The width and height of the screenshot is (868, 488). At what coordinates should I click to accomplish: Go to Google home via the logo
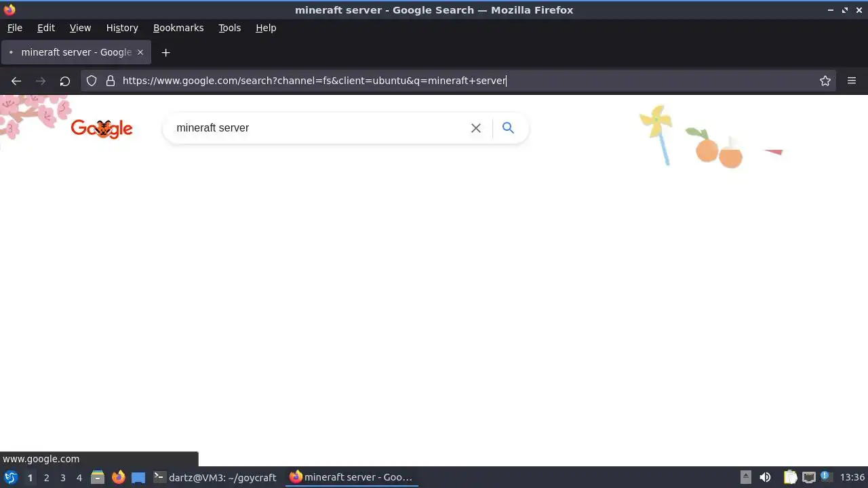pos(102,128)
